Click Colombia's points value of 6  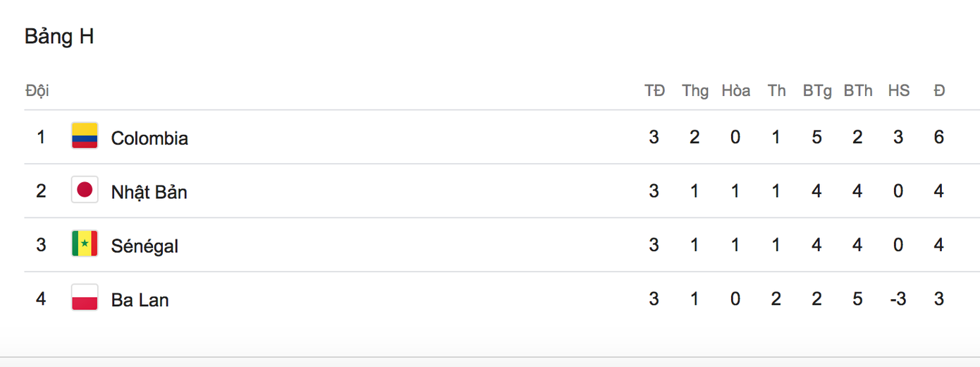point(938,137)
